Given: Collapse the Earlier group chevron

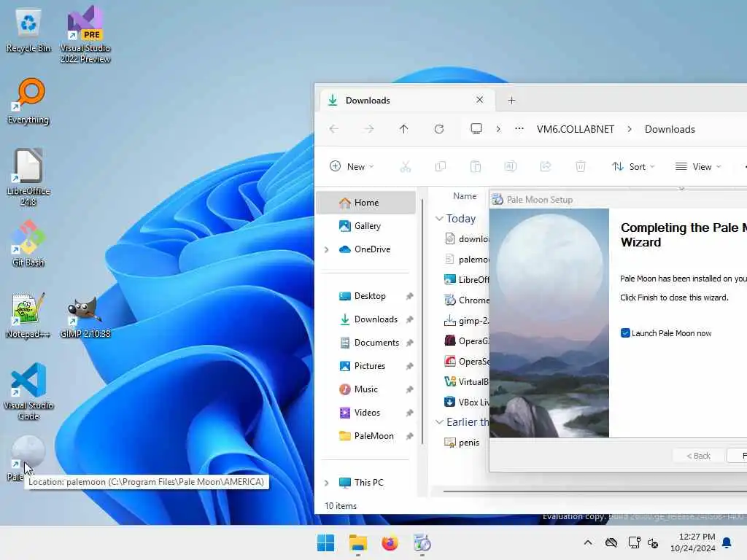Looking at the screenshot, I should point(439,422).
